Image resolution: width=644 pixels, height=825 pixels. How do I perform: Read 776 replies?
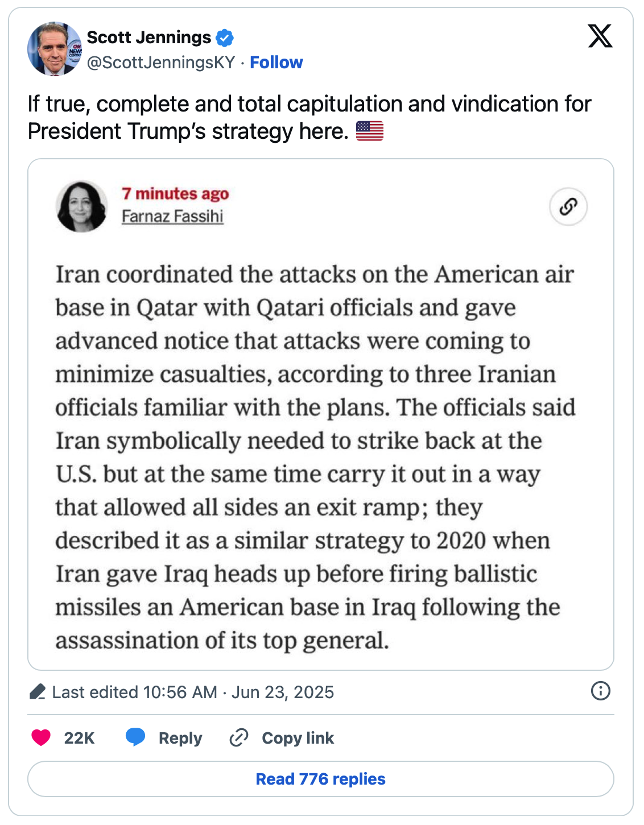click(x=321, y=779)
